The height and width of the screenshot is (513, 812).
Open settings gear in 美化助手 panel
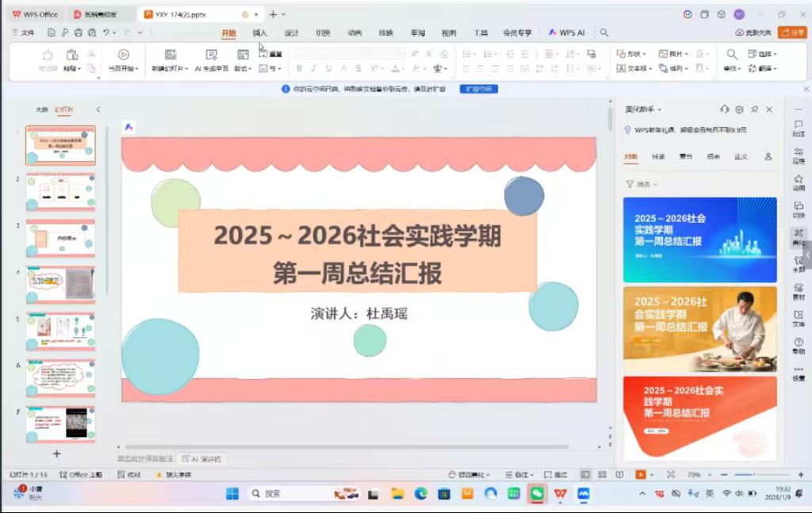pos(739,109)
